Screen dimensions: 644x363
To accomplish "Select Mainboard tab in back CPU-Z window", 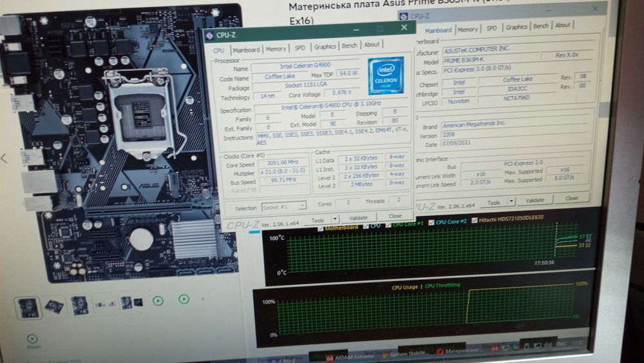I will pyautogui.click(x=438, y=30).
